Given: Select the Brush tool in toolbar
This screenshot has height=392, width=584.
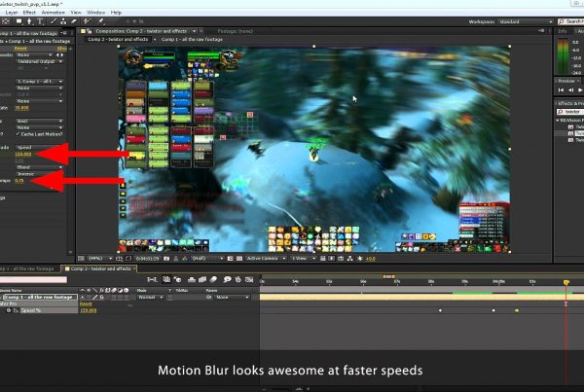Looking at the screenshot, I should [54, 21].
